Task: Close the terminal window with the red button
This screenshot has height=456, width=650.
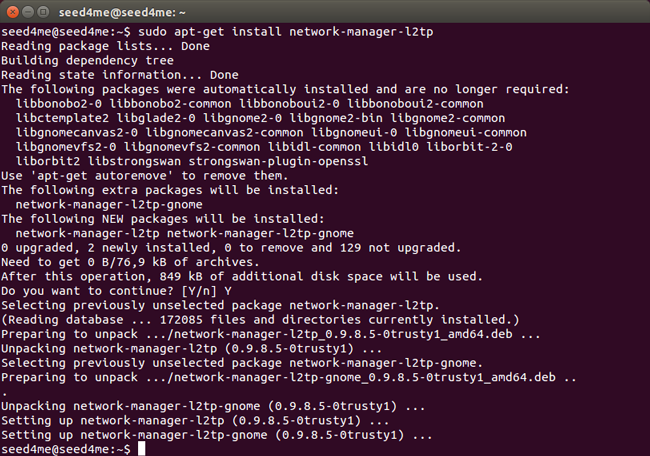Action: tap(13, 12)
